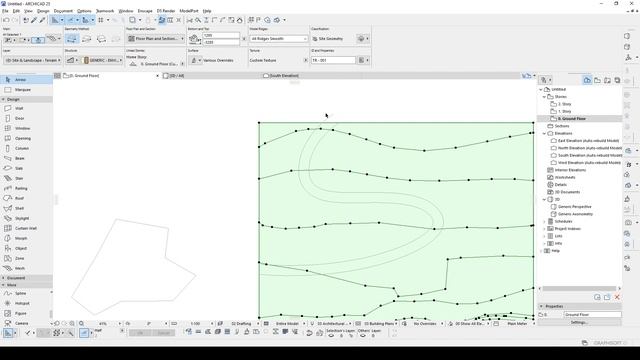Select third mesh geometry method icon
The height and width of the screenshot is (360, 640).
[101, 39]
